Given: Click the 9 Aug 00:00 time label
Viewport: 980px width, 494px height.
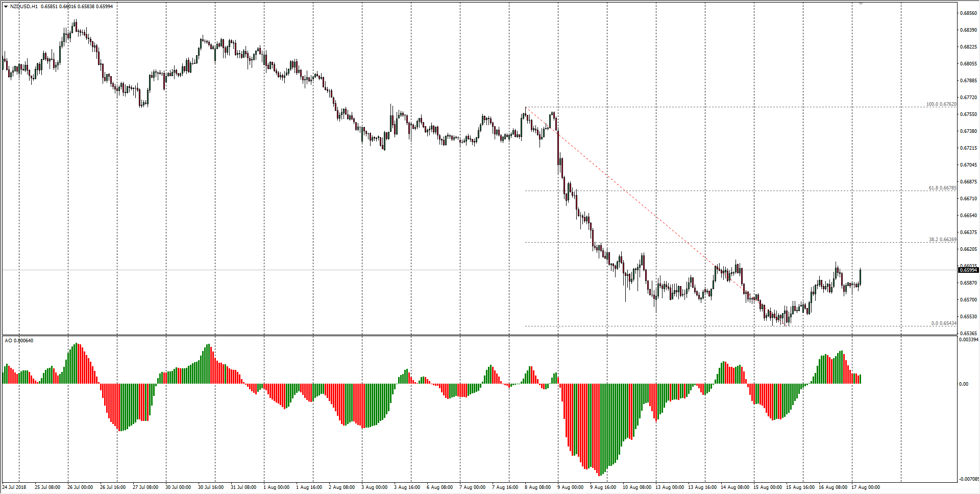Looking at the screenshot, I should pyautogui.click(x=571, y=487).
